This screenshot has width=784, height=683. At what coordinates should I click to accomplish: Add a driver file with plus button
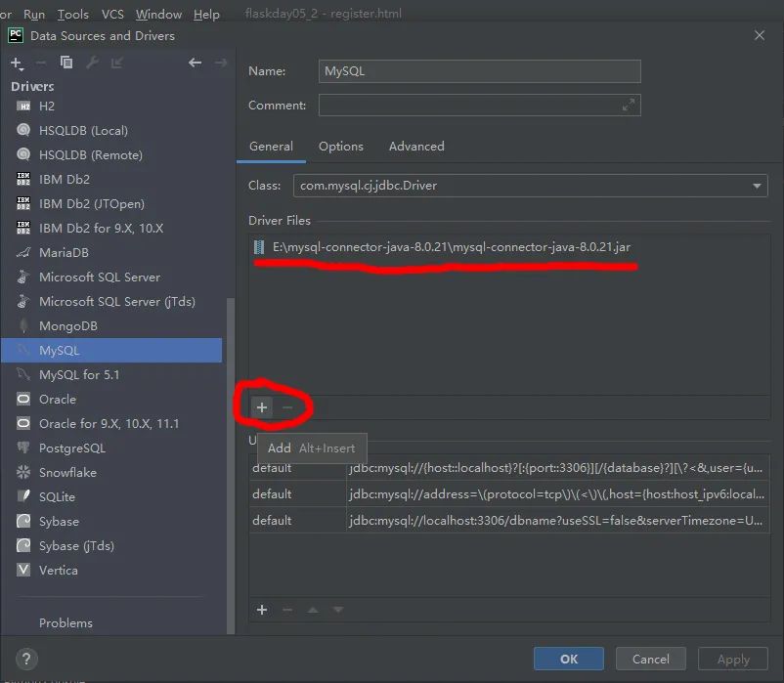click(262, 407)
